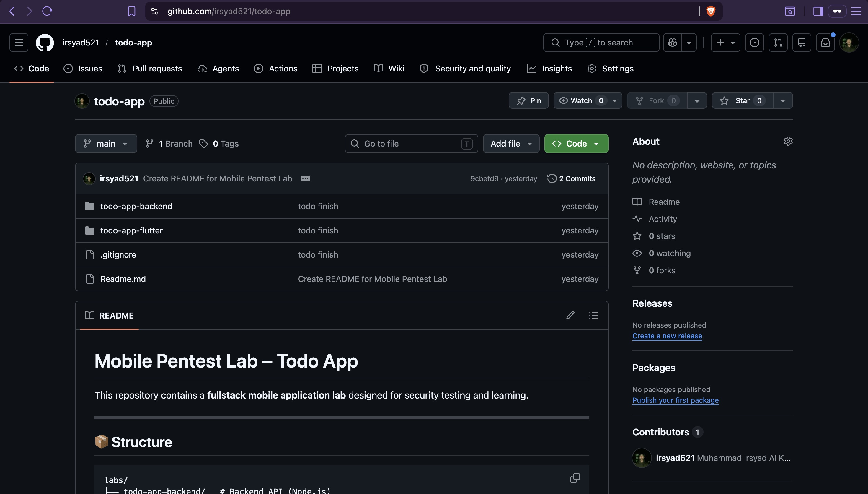The image size is (868, 494).
Task: Copy the structure code block
Action: [x=575, y=478]
